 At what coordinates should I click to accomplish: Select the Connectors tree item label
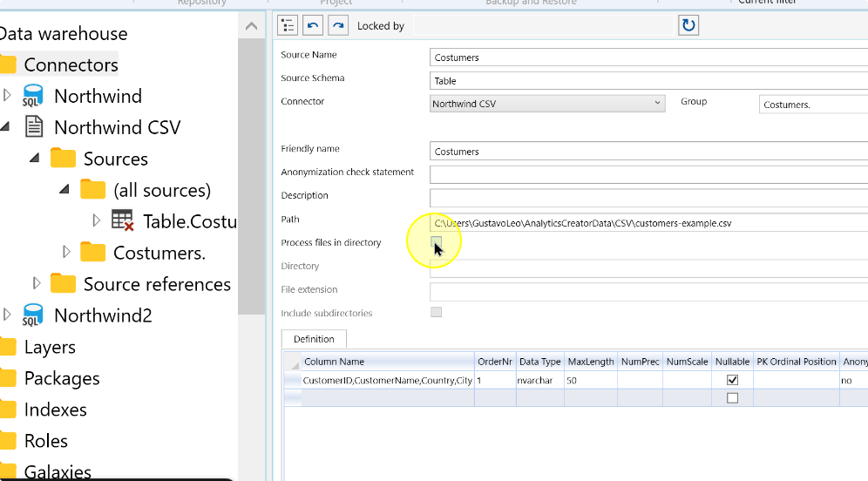point(71,64)
